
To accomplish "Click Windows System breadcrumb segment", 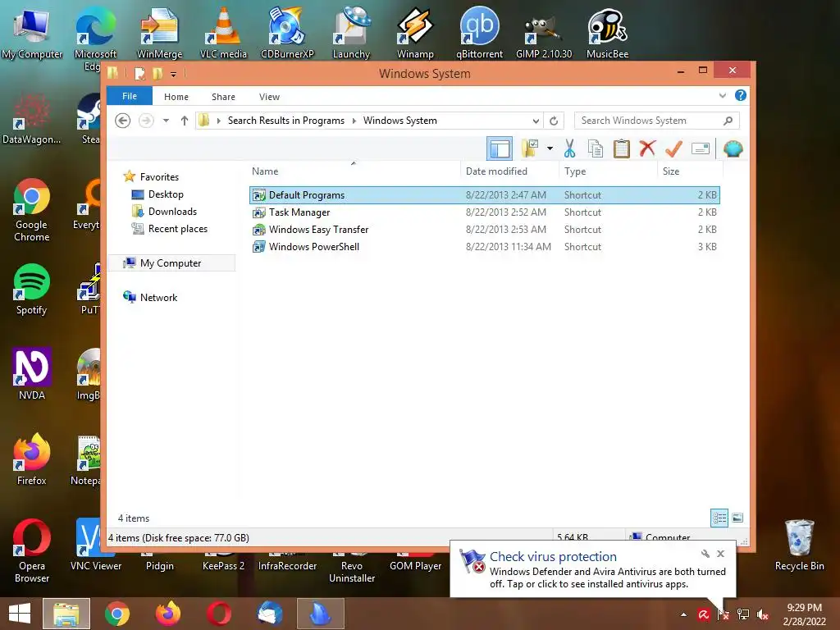I will [x=400, y=121].
